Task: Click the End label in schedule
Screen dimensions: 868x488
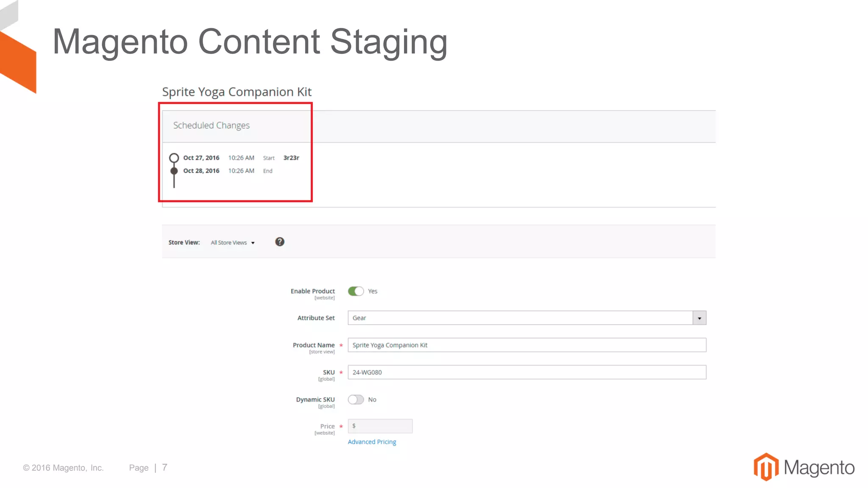Action: click(x=268, y=171)
